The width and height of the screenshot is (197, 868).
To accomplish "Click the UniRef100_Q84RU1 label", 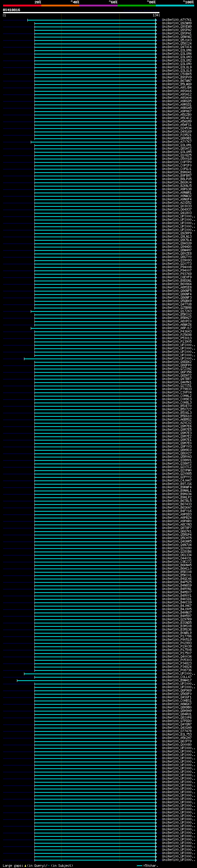I will coord(176,714).
